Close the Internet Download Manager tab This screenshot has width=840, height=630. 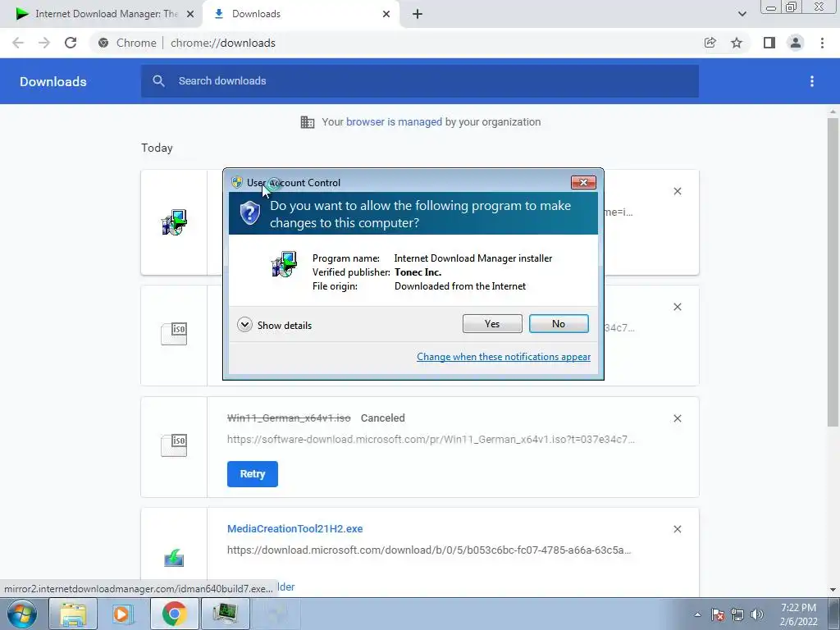pyautogui.click(x=190, y=15)
